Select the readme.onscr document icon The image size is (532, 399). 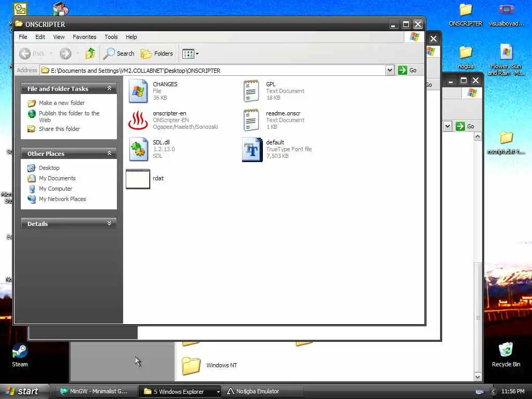251,120
